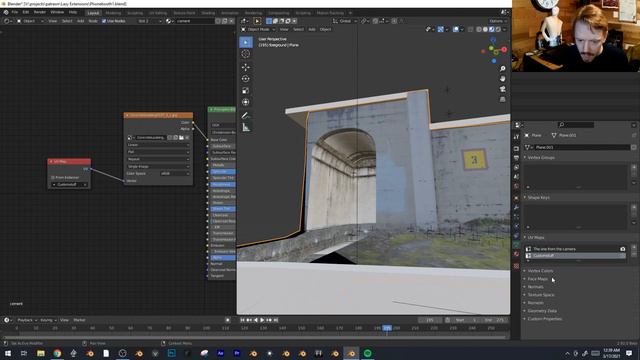Click camera icon on 'The one from the camera' UV map
Screen dimensions: 640x360
click(x=622, y=249)
